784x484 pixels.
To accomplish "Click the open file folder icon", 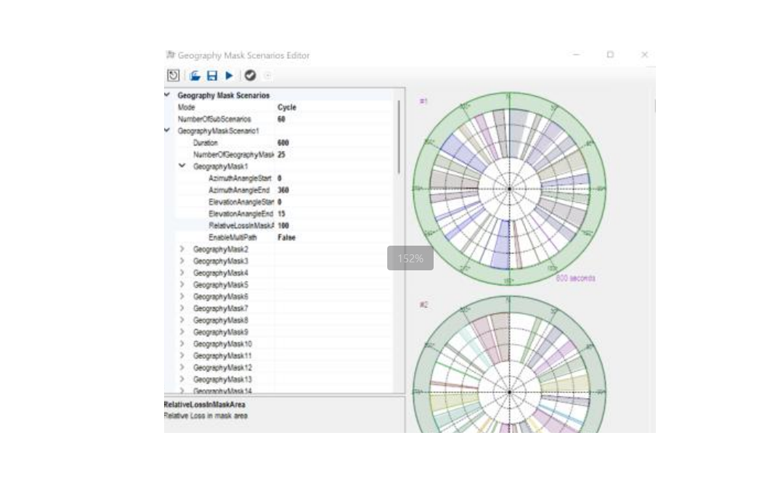I will coord(195,75).
